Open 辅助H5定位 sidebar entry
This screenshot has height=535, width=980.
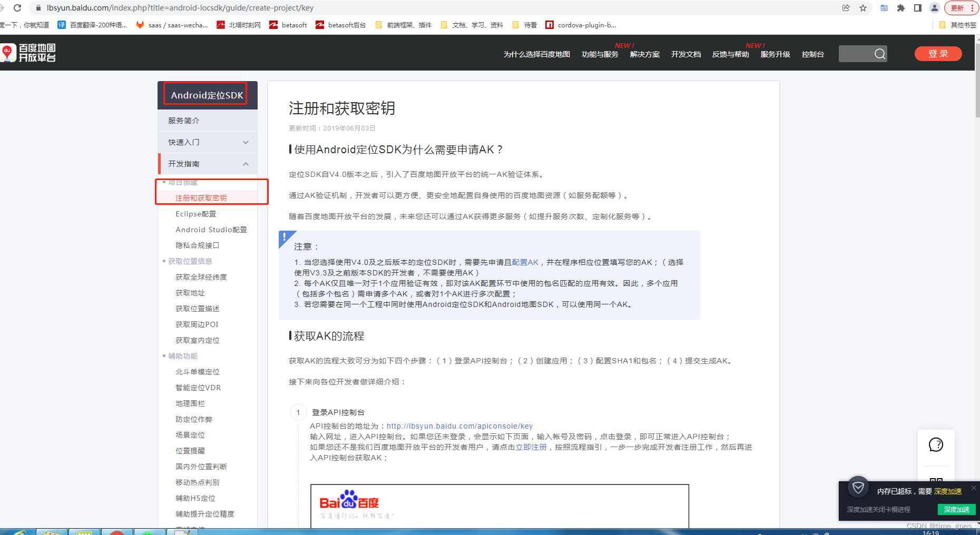click(x=195, y=498)
